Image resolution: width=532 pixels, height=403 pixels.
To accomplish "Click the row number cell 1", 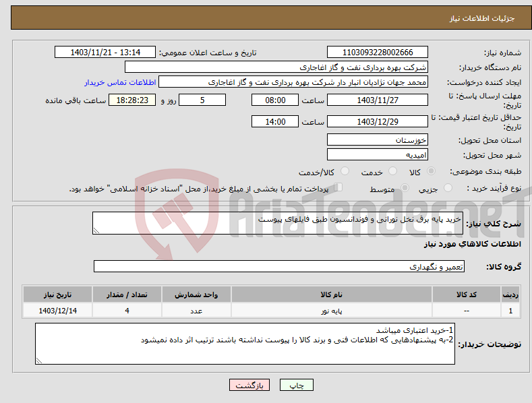I will coord(510,311).
